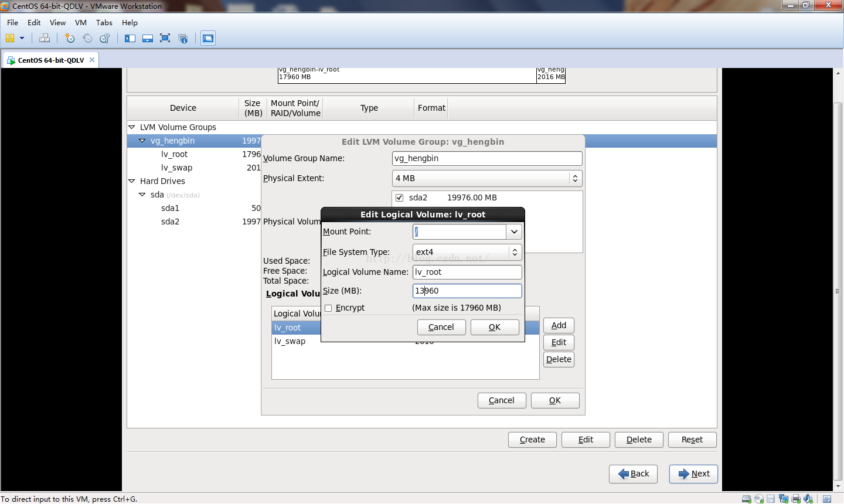Select the CentOS 64-bit-QDLV tab
Viewport: 844px width, 504px height.
50,60
